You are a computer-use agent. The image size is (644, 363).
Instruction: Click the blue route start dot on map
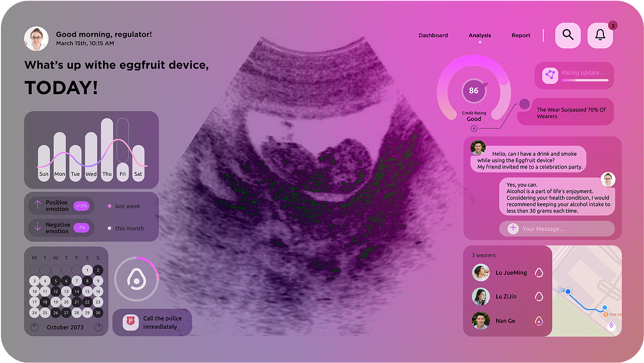568,292
